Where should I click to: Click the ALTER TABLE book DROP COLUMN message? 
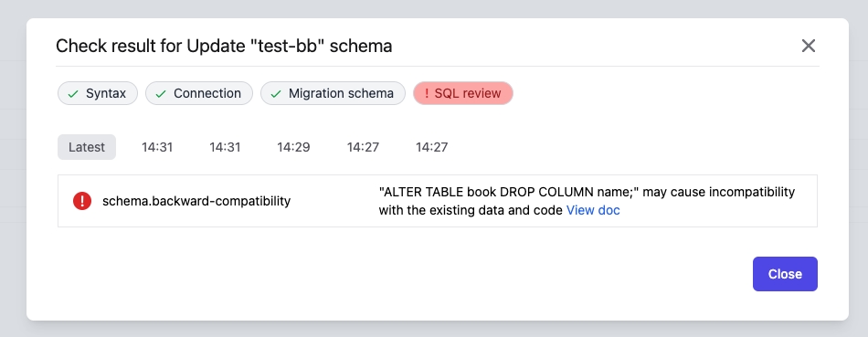point(587,201)
